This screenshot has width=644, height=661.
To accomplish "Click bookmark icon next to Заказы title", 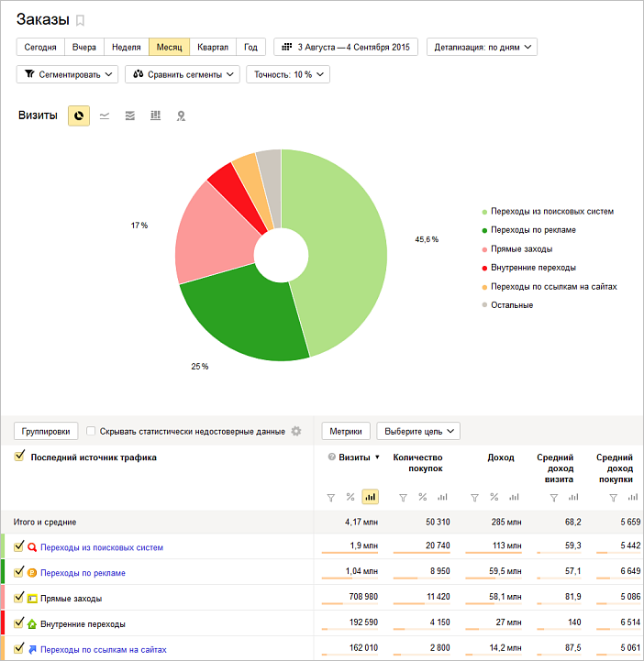I will 80,20.
